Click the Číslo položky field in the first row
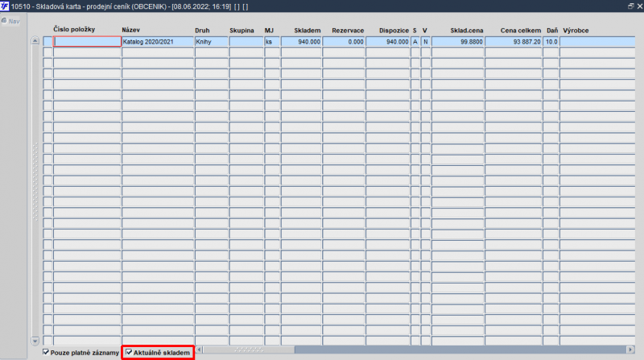This screenshot has height=360, width=644. [x=87, y=42]
